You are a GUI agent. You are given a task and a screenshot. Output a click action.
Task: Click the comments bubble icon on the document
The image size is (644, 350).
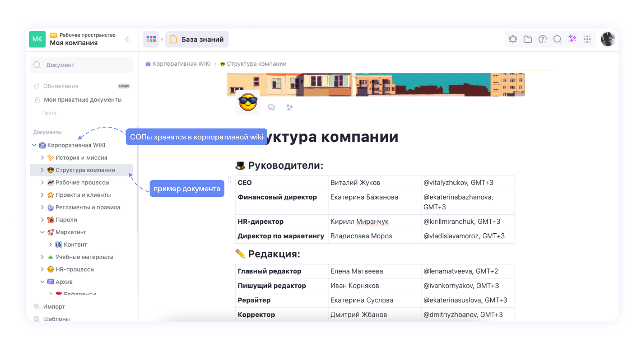point(272,108)
